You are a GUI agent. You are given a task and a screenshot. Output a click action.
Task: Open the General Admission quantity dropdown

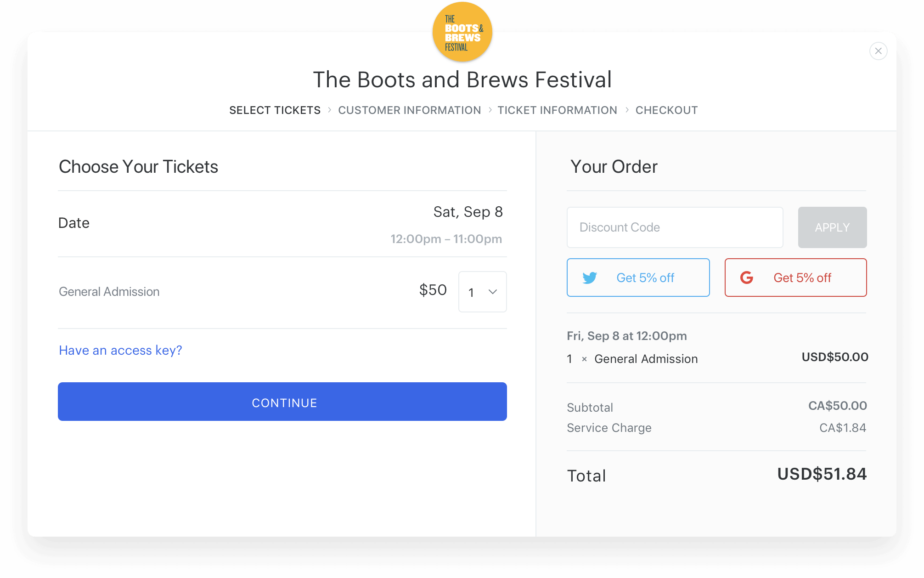pos(482,292)
